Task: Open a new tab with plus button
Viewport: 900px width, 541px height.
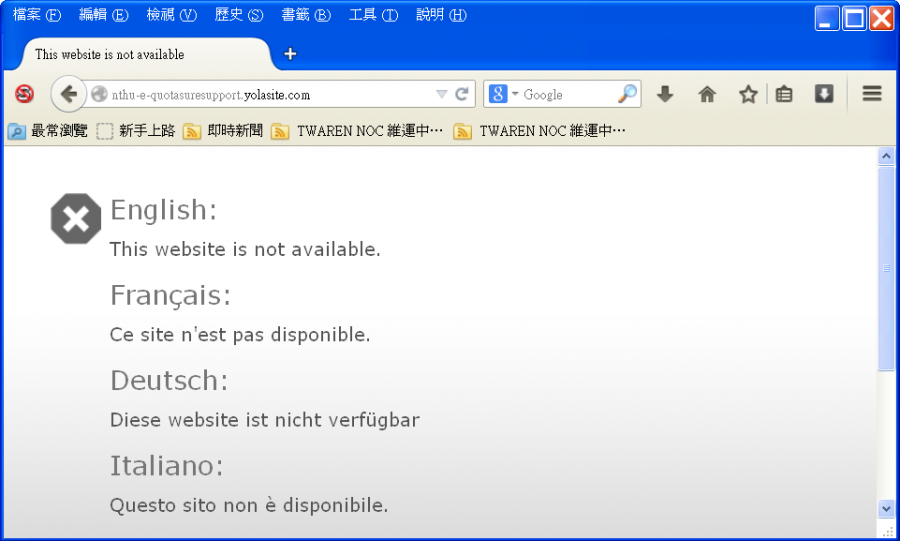Action: pyautogui.click(x=290, y=54)
